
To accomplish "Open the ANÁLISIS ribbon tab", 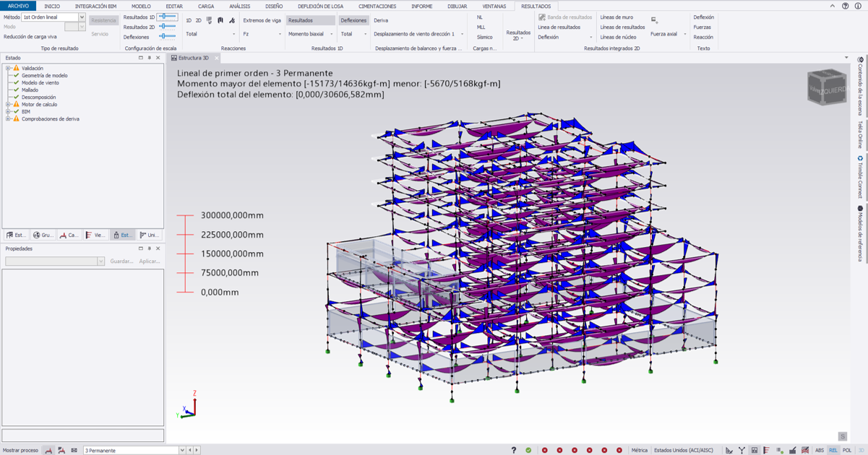I will tap(239, 6).
